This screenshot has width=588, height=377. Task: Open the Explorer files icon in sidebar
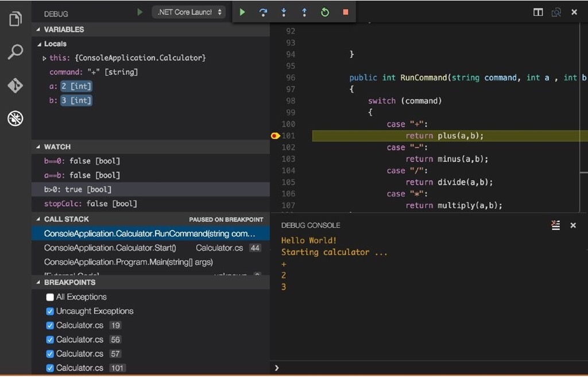16,19
